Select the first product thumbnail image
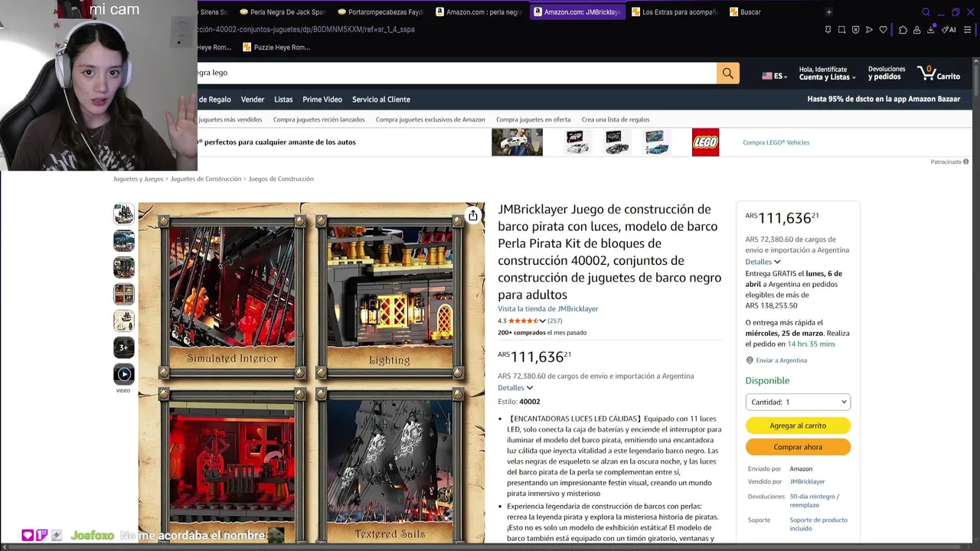 point(123,214)
